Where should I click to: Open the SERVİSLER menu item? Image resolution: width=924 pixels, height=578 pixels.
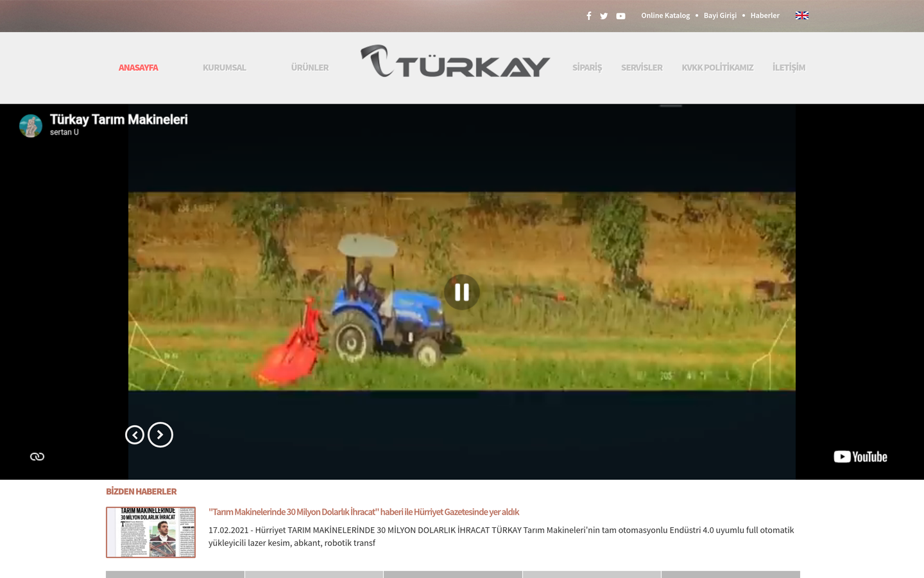pyautogui.click(x=642, y=67)
